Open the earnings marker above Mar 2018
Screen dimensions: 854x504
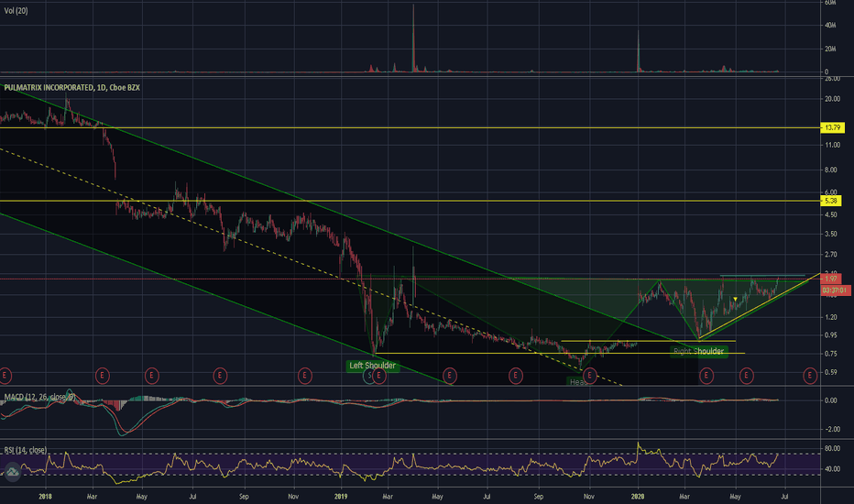pos(103,376)
